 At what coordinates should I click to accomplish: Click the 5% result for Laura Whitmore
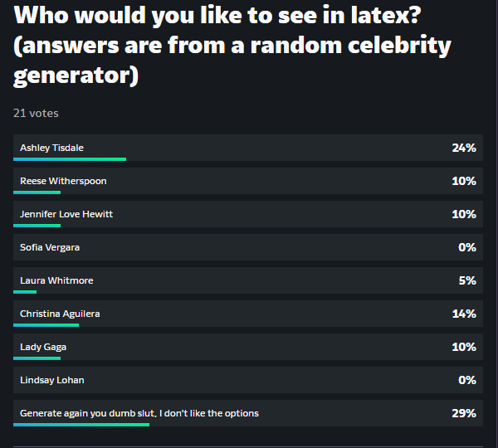point(467,280)
